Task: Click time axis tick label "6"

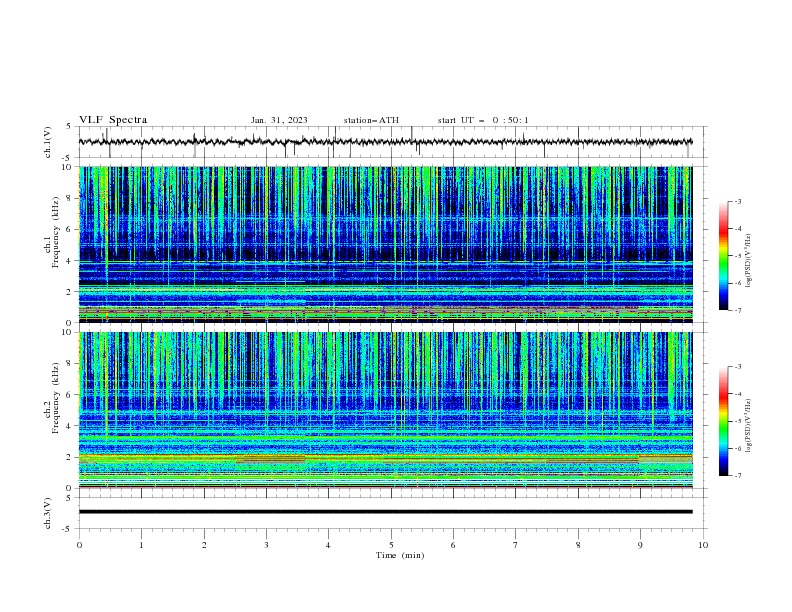Action: tap(453, 545)
